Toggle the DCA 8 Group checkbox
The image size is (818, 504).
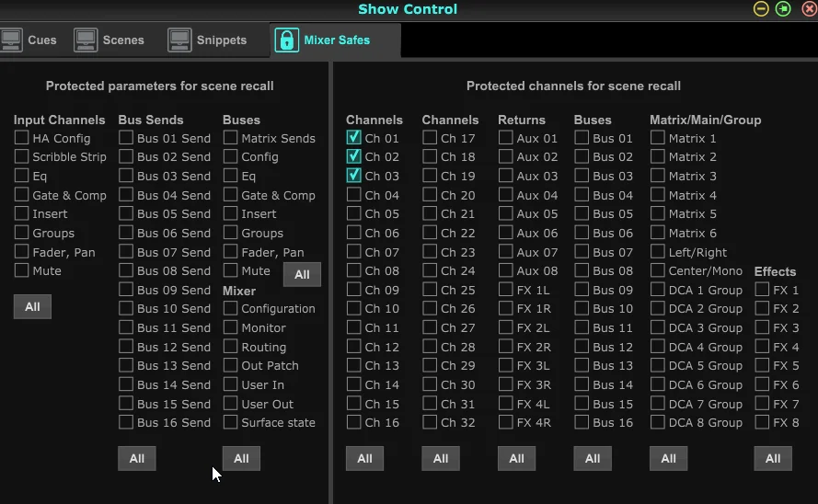point(658,422)
